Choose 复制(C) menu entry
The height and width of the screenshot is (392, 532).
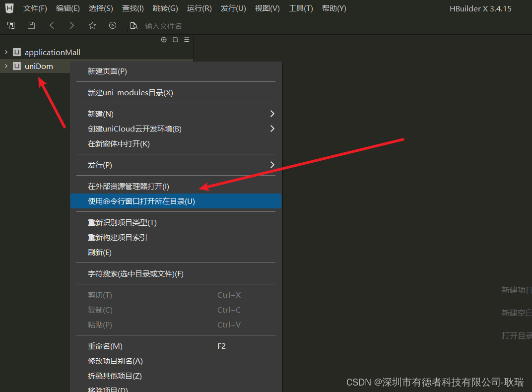[x=176, y=310]
